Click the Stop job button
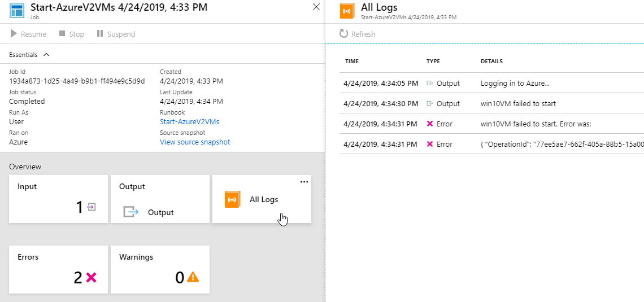Viewport: 644px width, 302px height. tap(71, 34)
